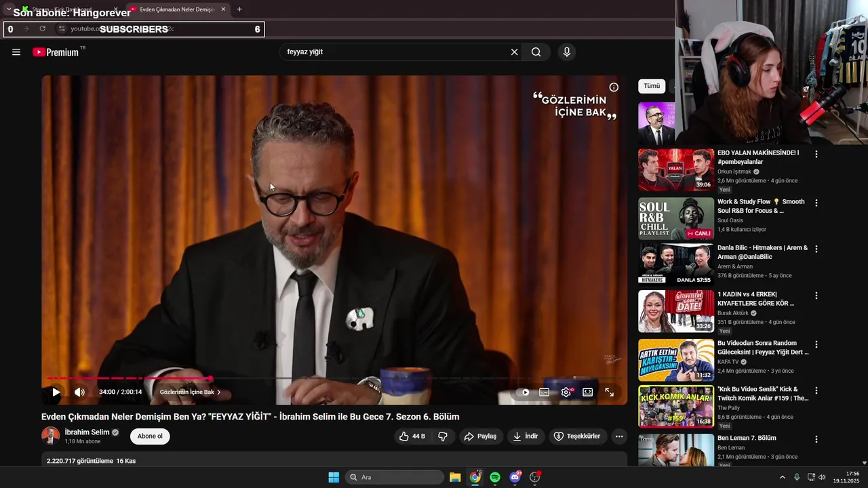Open options menu for Bu Videodan Sonra Random
The width and height of the screenshot is (868, 488).
[816, 344]
